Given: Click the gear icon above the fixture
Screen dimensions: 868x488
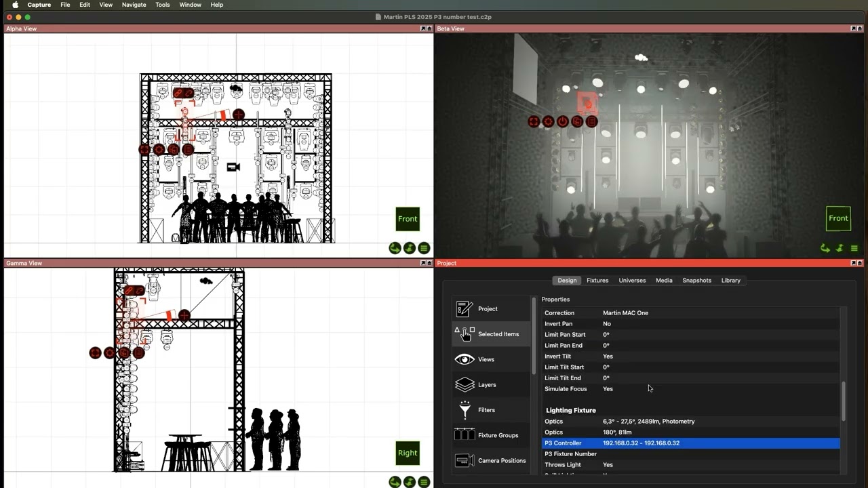Looking at the screenshot, I should pos(548,121).
